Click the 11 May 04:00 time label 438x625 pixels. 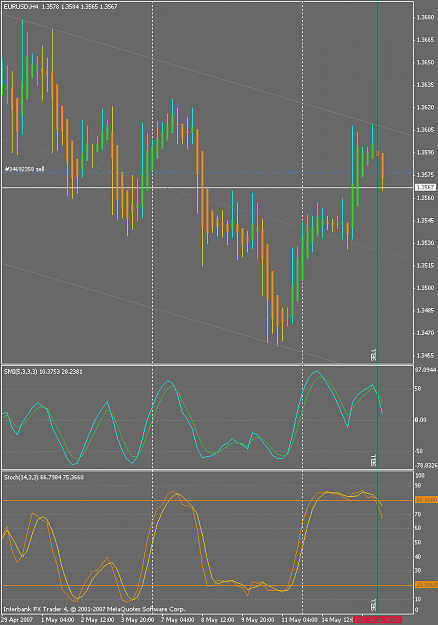coord(299,620)
